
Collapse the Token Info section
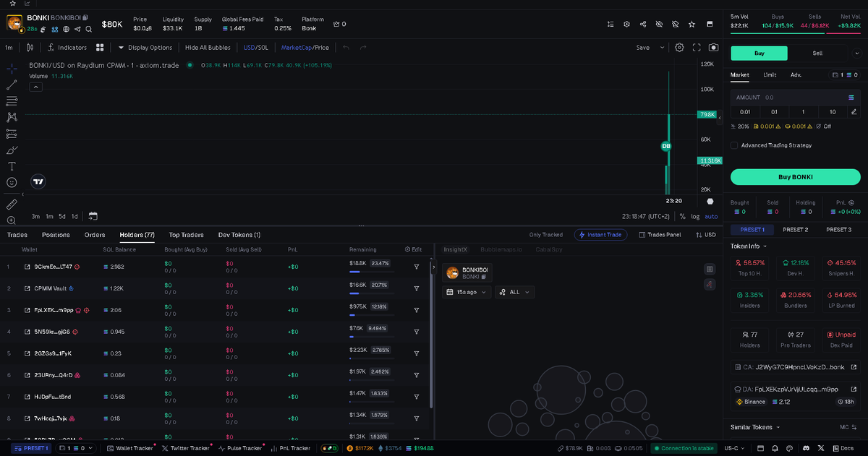(x=749, y=246)
